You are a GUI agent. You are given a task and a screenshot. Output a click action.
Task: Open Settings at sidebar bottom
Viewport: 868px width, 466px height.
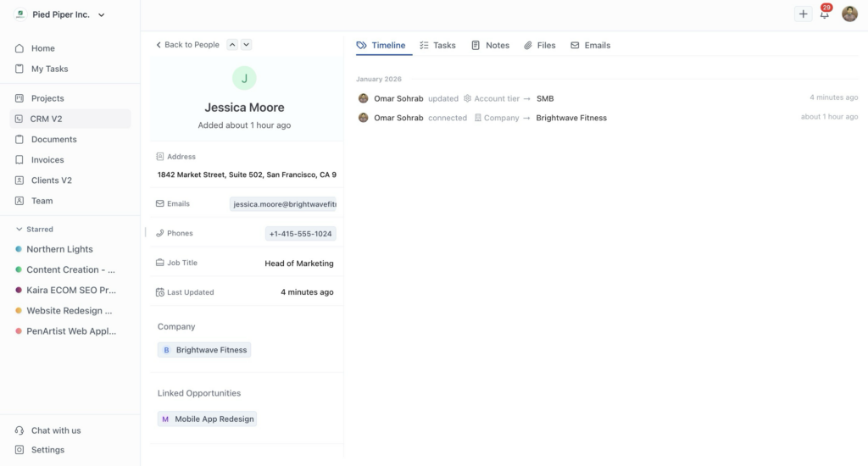pos(47,450)
